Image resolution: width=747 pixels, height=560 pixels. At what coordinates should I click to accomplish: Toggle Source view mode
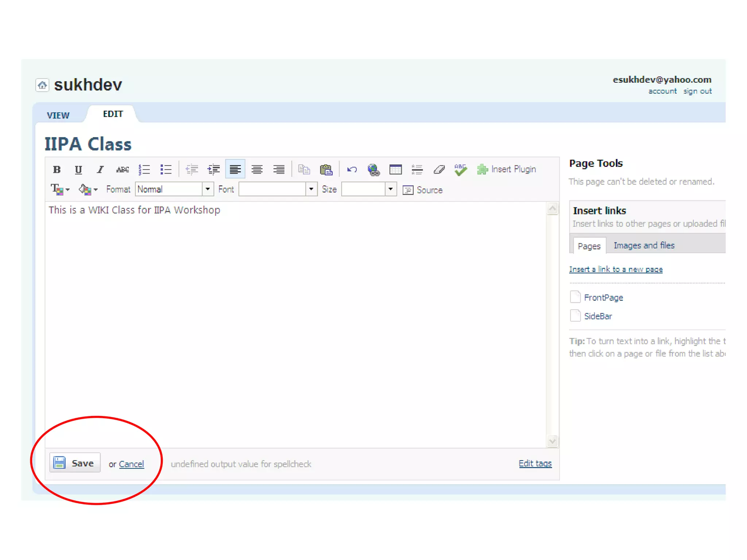[423, 190]
